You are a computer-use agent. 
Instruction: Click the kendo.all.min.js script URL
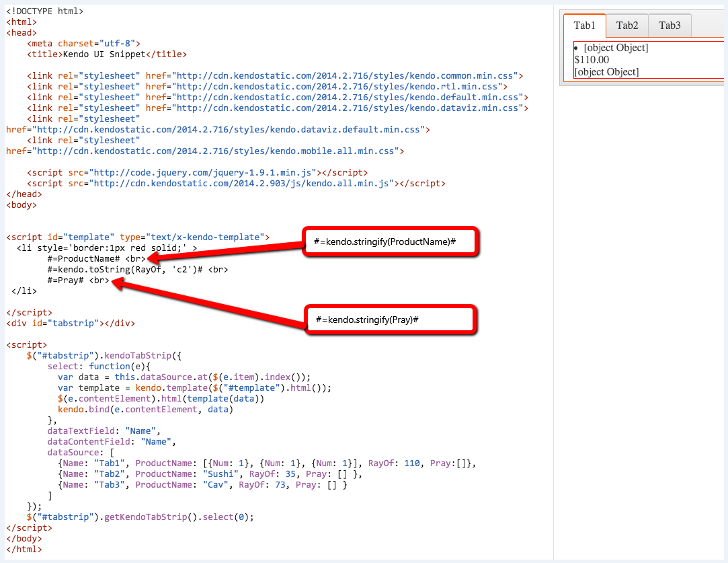click(x=241, y=184)
